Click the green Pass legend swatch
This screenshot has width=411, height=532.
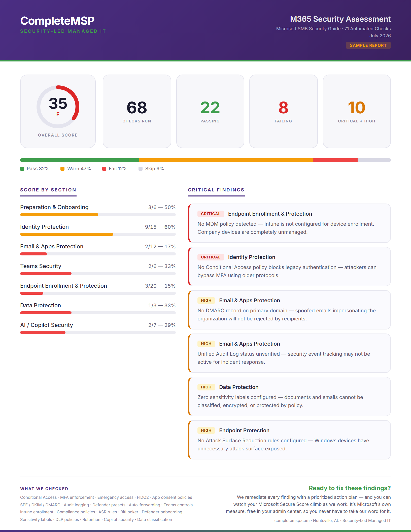(x=22, y=169)
